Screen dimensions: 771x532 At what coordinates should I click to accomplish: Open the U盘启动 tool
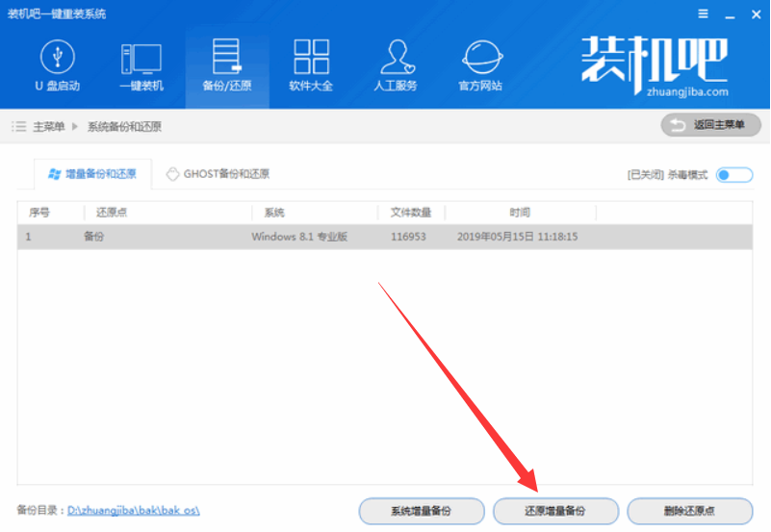[58, 65]
